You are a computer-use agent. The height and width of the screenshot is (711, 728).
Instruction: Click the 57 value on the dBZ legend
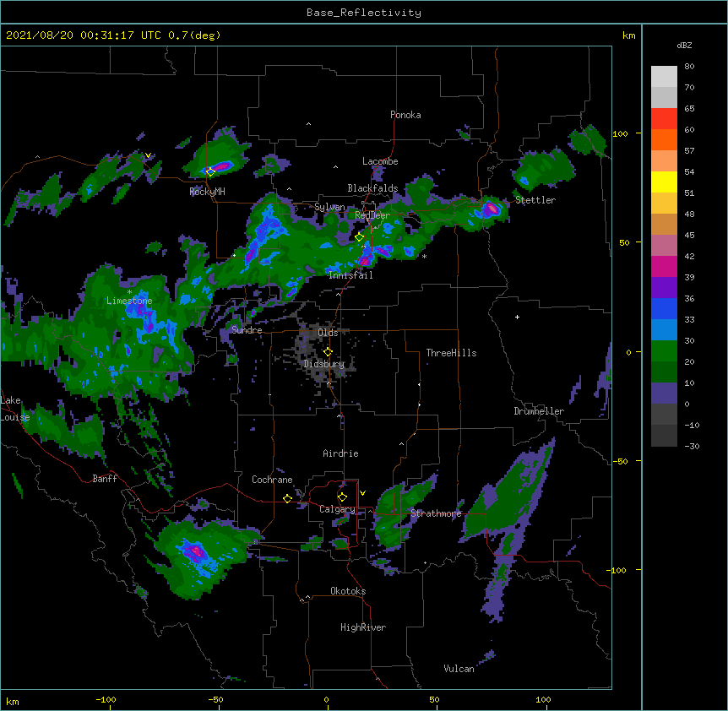[689, 151]
